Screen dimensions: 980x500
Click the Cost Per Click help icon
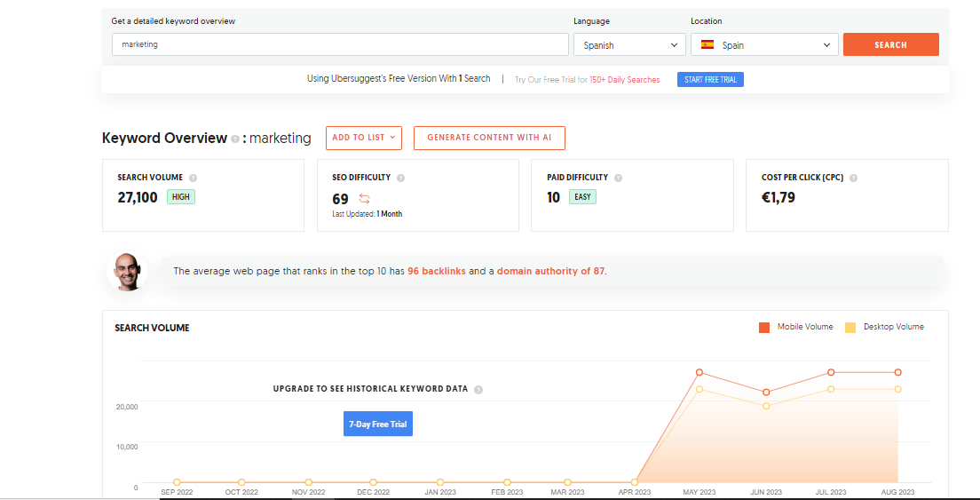854,178
